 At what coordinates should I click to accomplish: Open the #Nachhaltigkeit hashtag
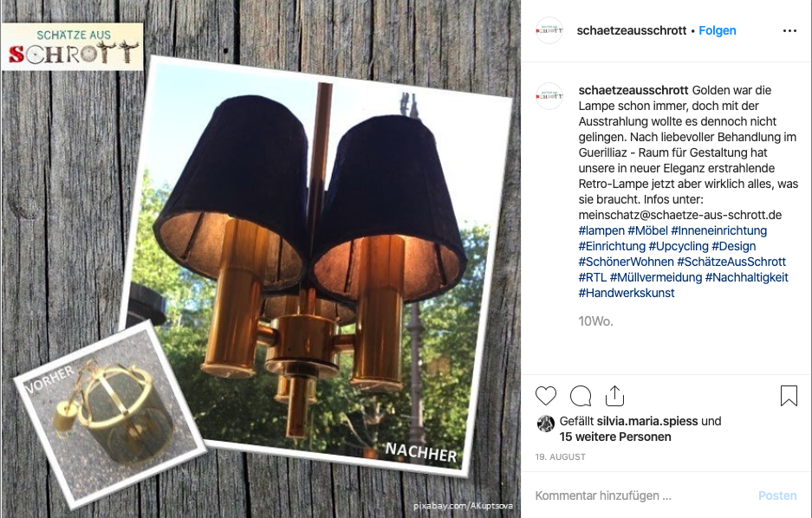click(x=746, y=277)
